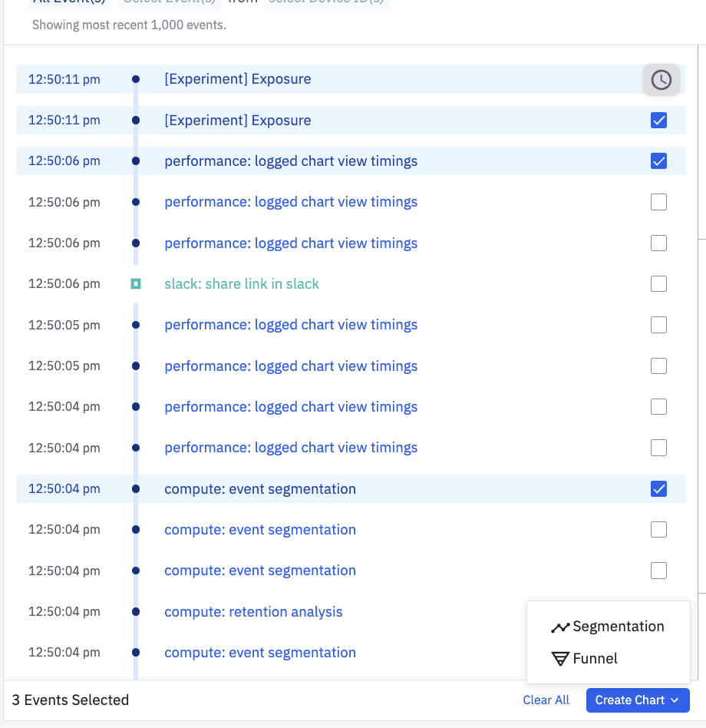Choose Segmentation from the chart menu
The height and width of the screenshot is (728, 706).
(618, 627)
